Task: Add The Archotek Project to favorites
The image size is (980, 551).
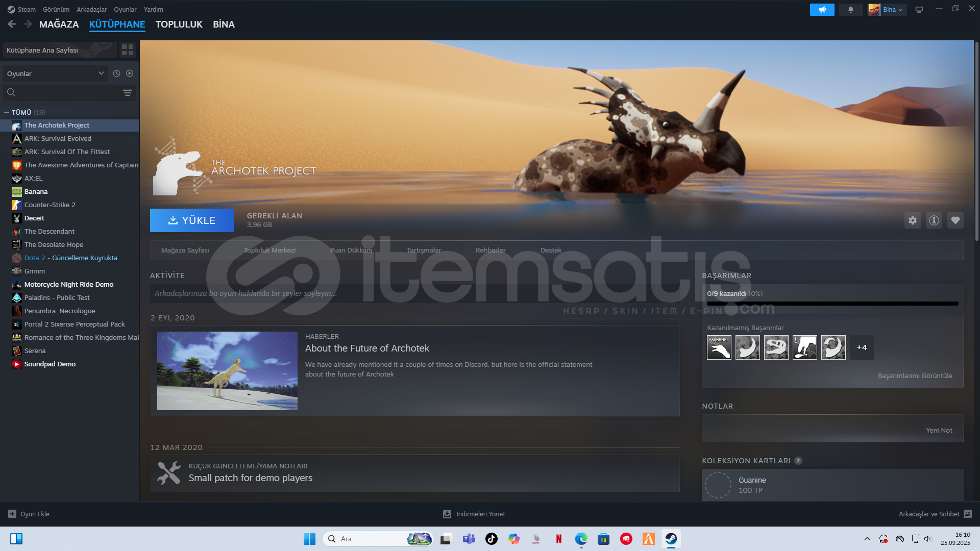Action: pyautogui.click(x=955, y=220)
